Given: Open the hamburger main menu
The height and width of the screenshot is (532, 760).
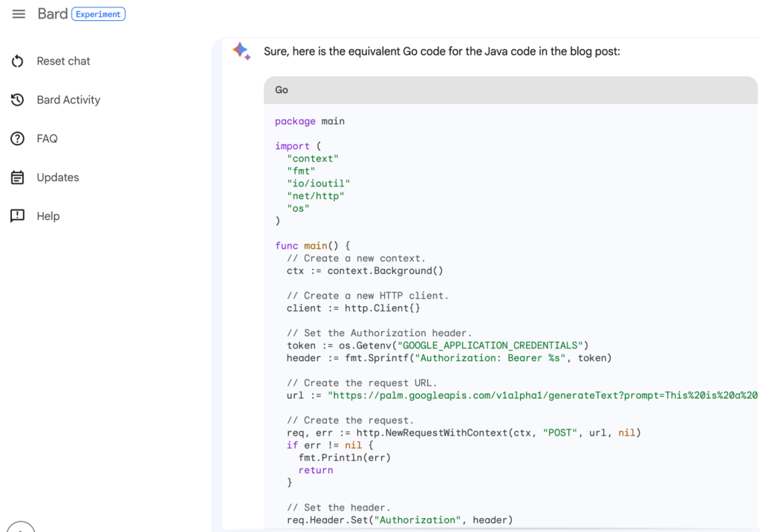Looking at the screenshot, I should coord(19,14).
